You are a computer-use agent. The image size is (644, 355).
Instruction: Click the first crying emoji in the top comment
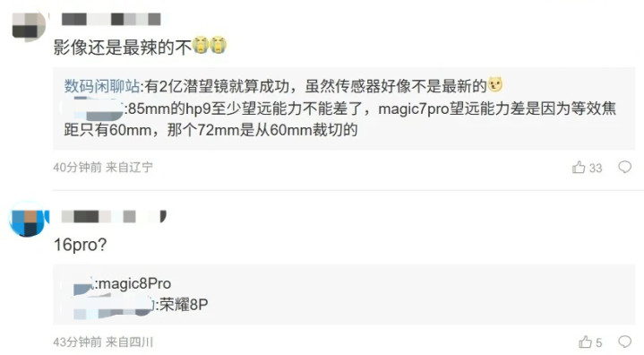tap(201, 45)
